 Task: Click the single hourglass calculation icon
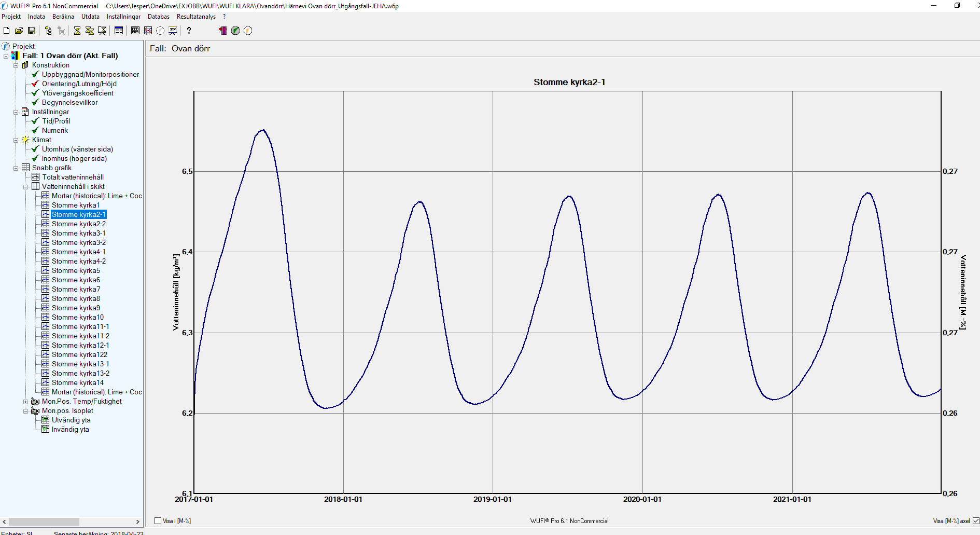tap(77, 31)
